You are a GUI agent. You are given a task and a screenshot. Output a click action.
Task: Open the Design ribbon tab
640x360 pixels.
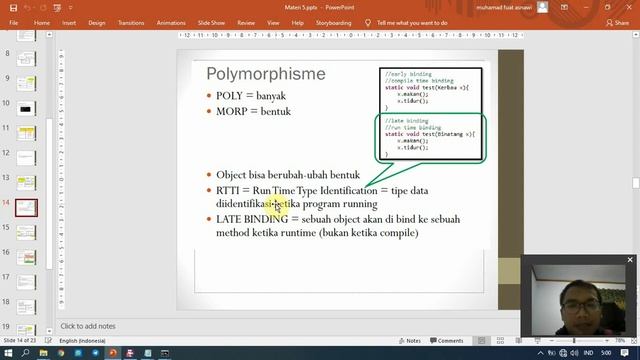pyautogui.click(x=97, y=23)
